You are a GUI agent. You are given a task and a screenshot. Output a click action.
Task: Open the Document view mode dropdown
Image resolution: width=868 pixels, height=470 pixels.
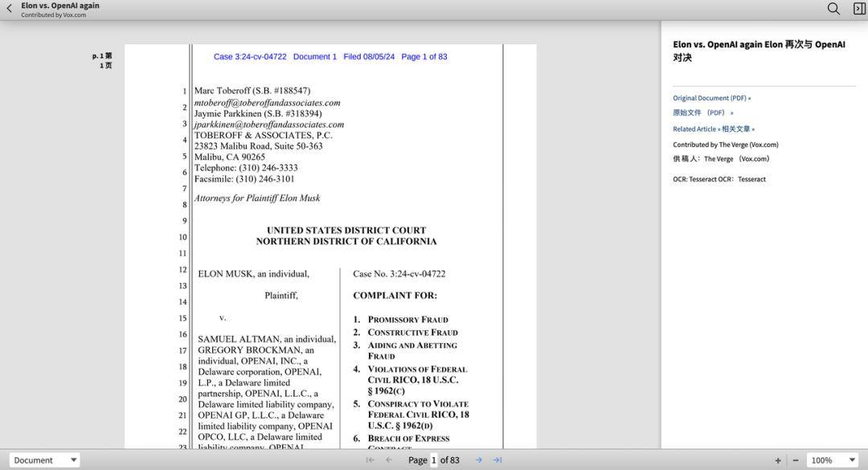[46, 460]
